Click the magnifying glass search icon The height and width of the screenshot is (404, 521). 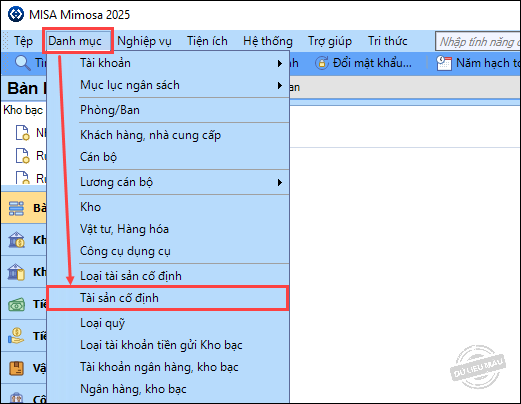[x=23, y=63]
